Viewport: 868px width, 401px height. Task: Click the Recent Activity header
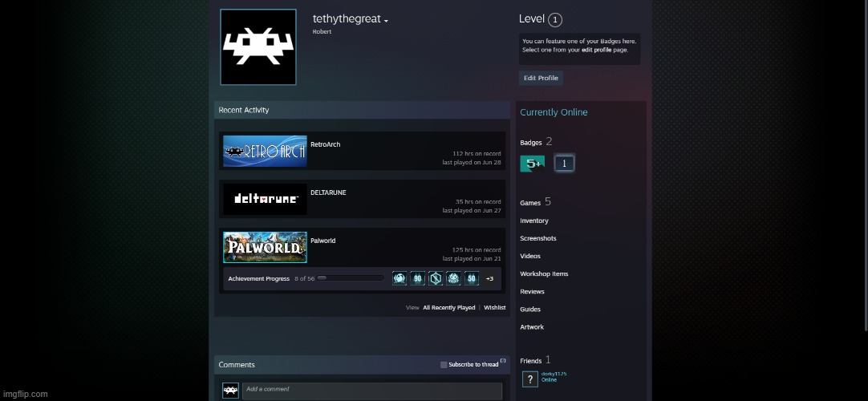pyautogui.click(x=244, y=110)
